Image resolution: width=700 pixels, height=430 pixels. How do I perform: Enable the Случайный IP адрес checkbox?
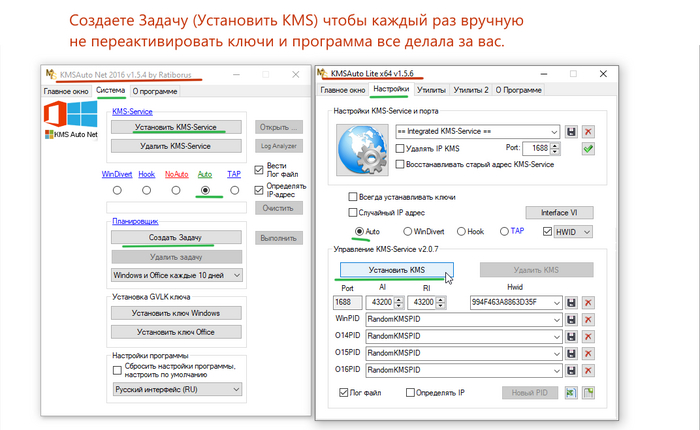pyautogui.click(x=353, y=213)
